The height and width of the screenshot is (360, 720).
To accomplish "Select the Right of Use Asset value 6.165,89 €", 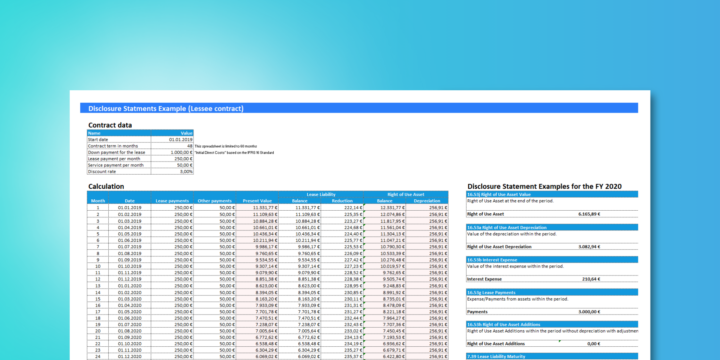I will (x=590, y=214).
